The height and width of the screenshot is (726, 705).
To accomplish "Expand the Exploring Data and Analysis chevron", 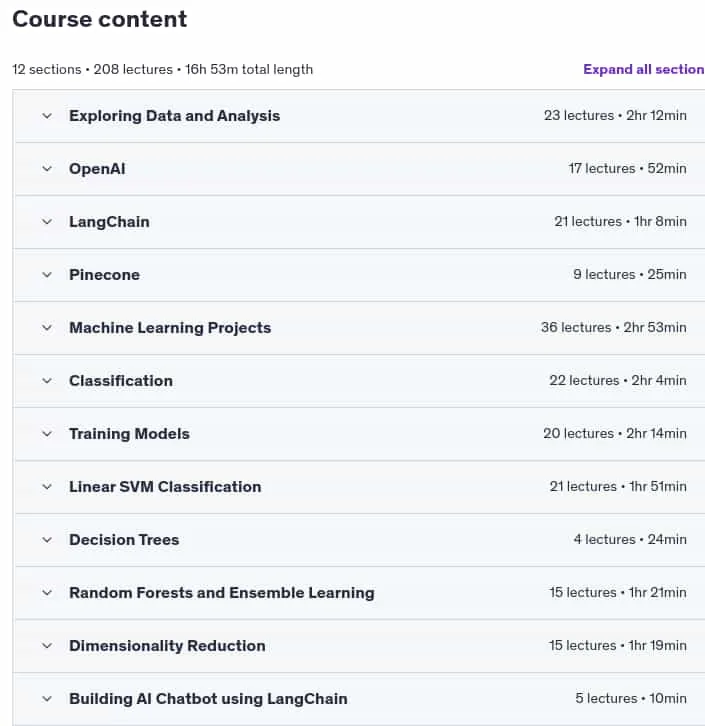I will click(47, 116).
